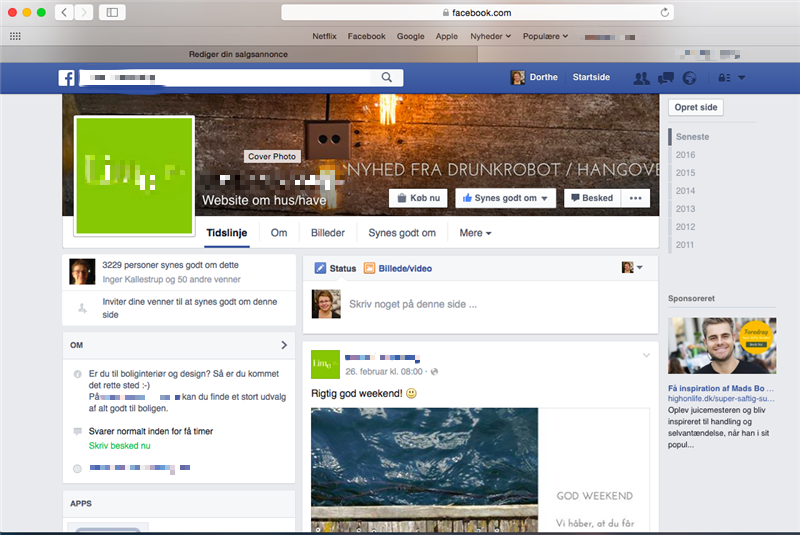The image size is (800, 535).
Task: Expand the OM section chevron
Action: pyautogui.click(x=283, y=345)
